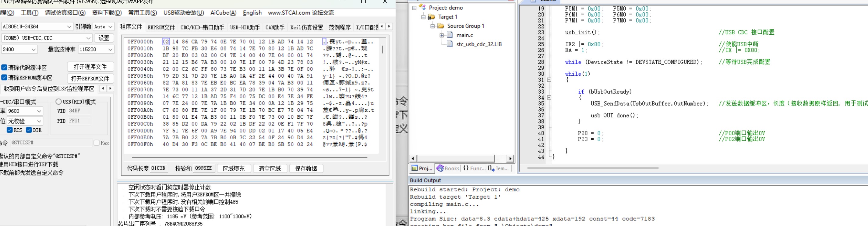Open the 调试仿真接口(G) menu
The image size is (868, 226).
(x=65, y=13)
